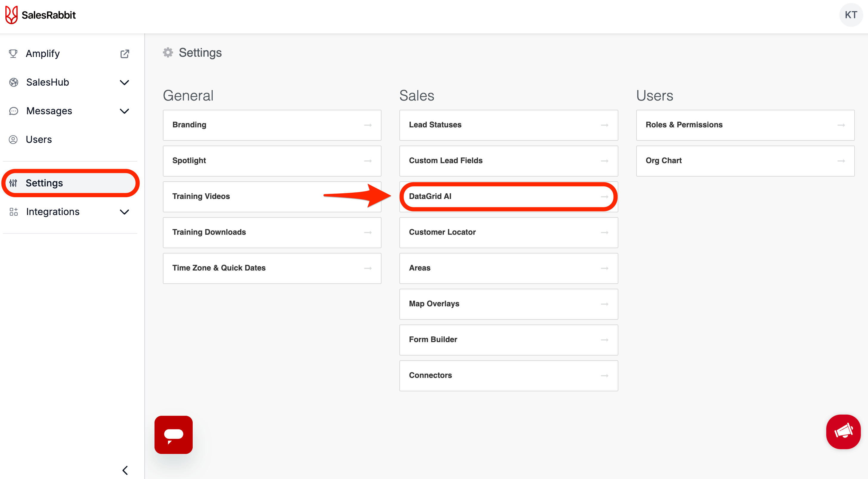Screen dimensions: 868x479
Task: Open the KT user avatar menu
Action: 850,15
